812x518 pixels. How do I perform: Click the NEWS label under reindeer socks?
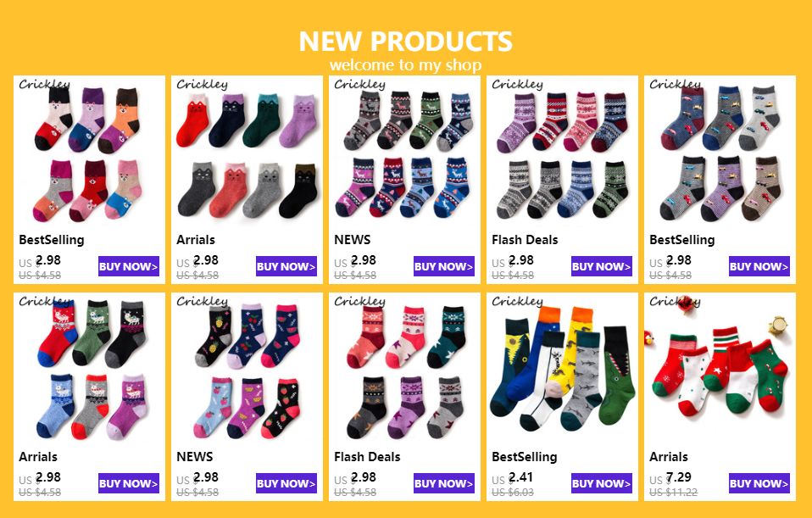coord(352,240)
